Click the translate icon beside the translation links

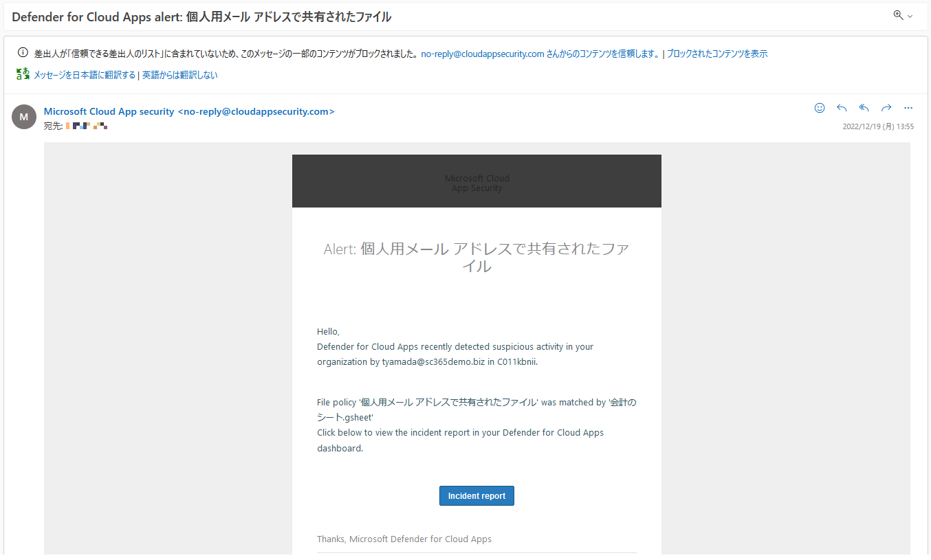point(23,74)
